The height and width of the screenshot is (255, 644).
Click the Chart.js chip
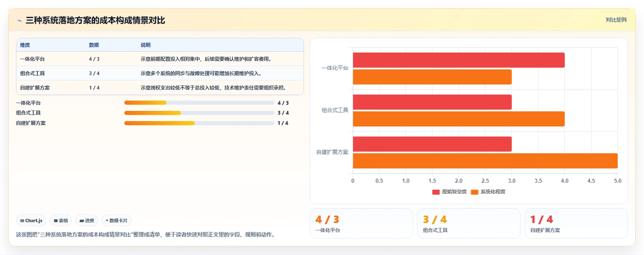31,221
